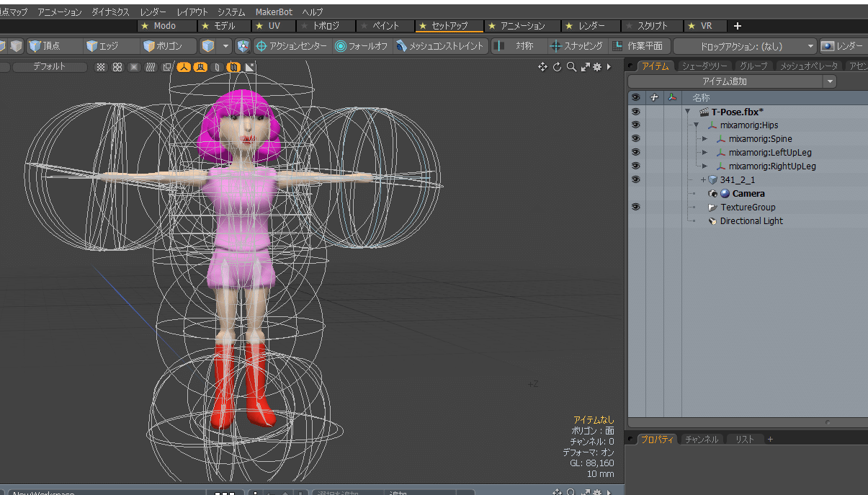Toggle visibility of TextureGroup

[635, 208]
